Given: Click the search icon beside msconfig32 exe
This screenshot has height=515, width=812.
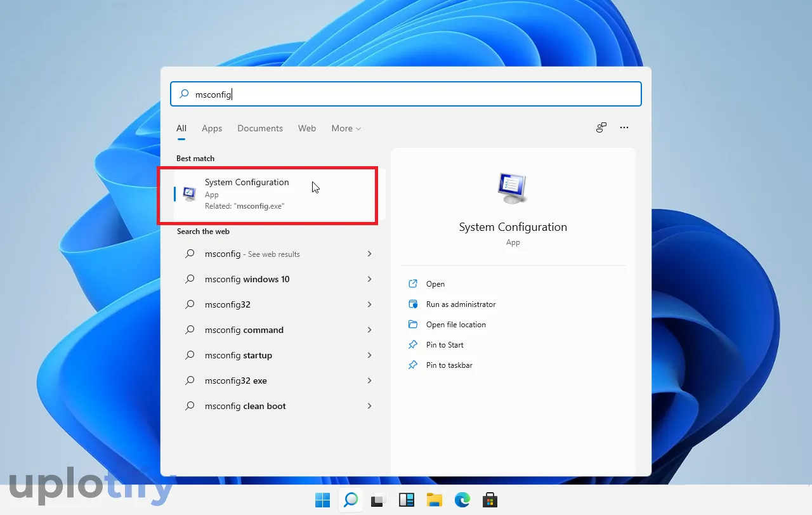Looking at the screenshot, I should click(190, 381).
